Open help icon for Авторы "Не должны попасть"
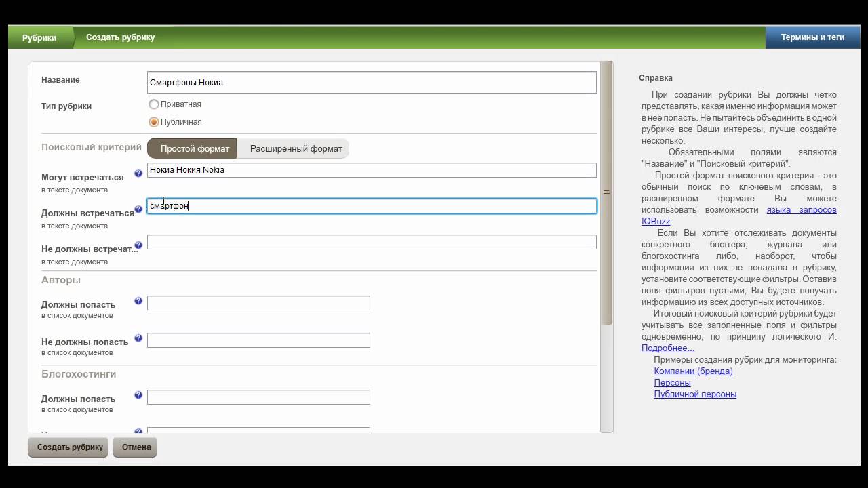This screenshot has height=488, width=868. [x=138, y=338]
